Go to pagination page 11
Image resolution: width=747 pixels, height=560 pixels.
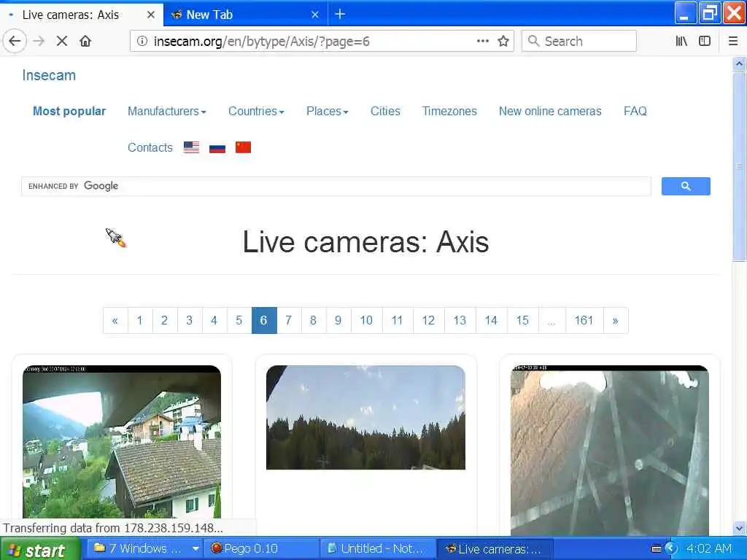tap(398, 321)
